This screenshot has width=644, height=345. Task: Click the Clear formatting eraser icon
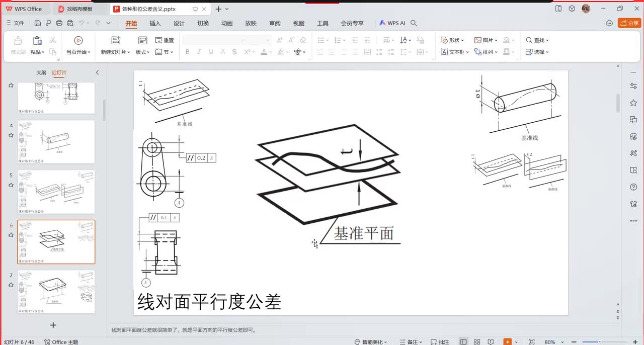click(x=303, y=40)
